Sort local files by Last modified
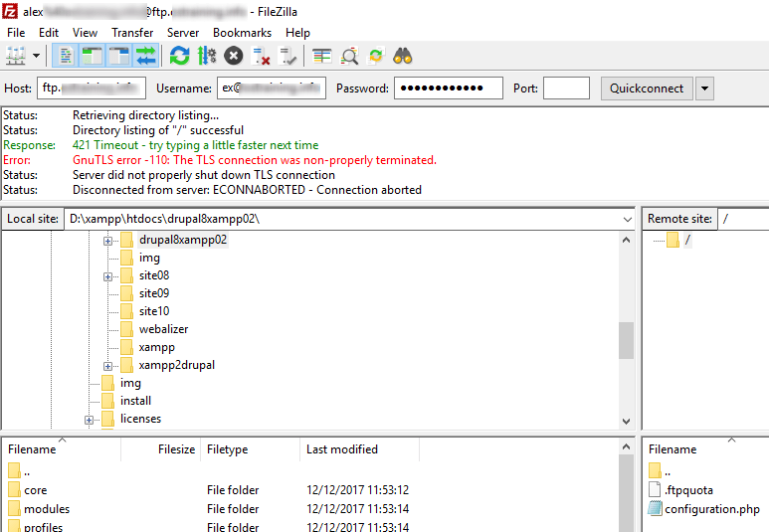 click(359, 449)
